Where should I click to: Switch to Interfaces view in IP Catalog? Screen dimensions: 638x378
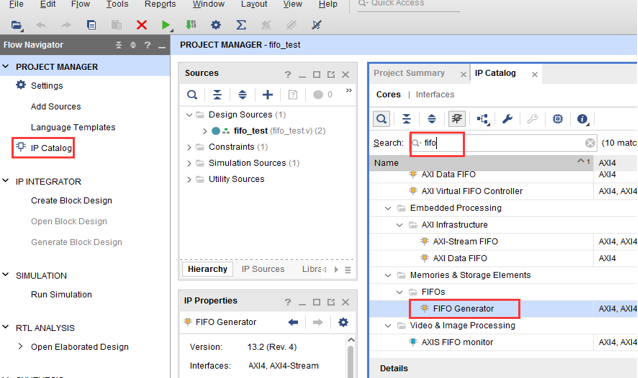[435, 95]
